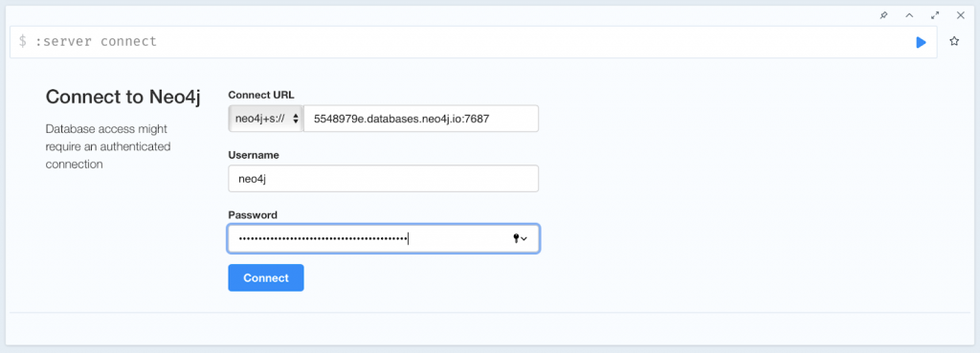The image size is (980, 353).
Task: Open the neo4j+s:// protocol dropdown
Action: pos(266,119)
